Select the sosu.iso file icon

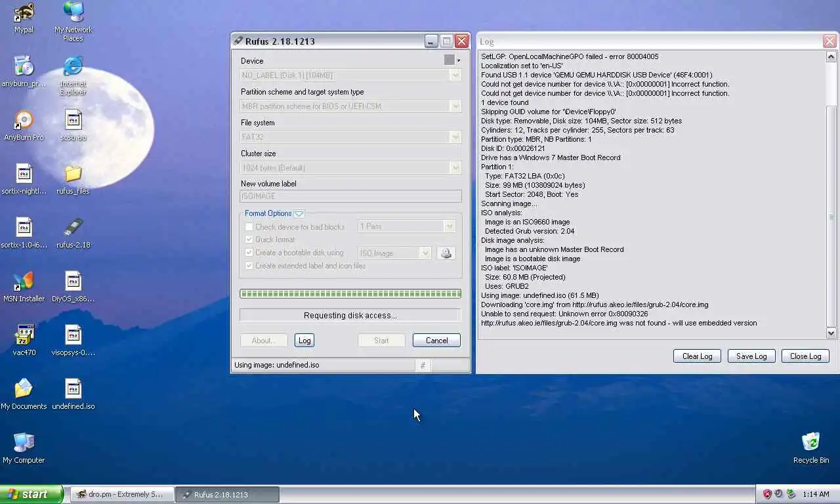(x=73, y=119)
